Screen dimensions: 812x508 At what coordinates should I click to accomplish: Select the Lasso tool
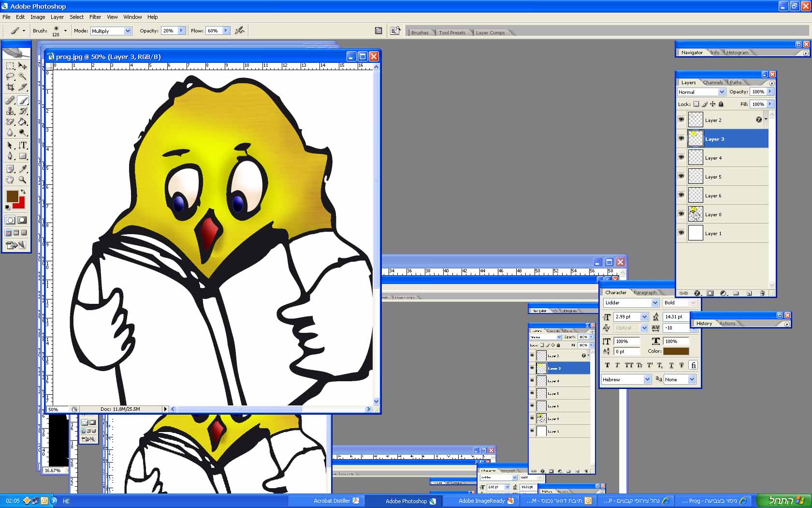tap(10, 76)
